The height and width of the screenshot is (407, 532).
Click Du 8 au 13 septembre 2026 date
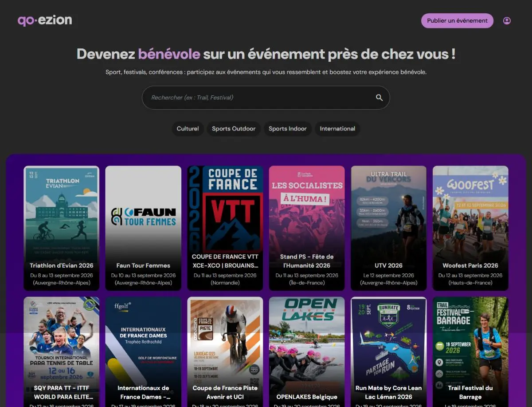click(x=62, y=275)
